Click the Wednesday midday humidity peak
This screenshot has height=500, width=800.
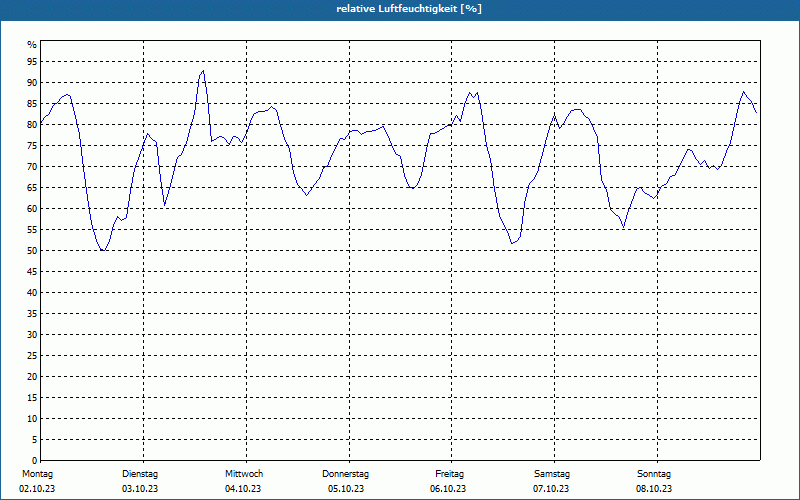click(x=272, y=107)
